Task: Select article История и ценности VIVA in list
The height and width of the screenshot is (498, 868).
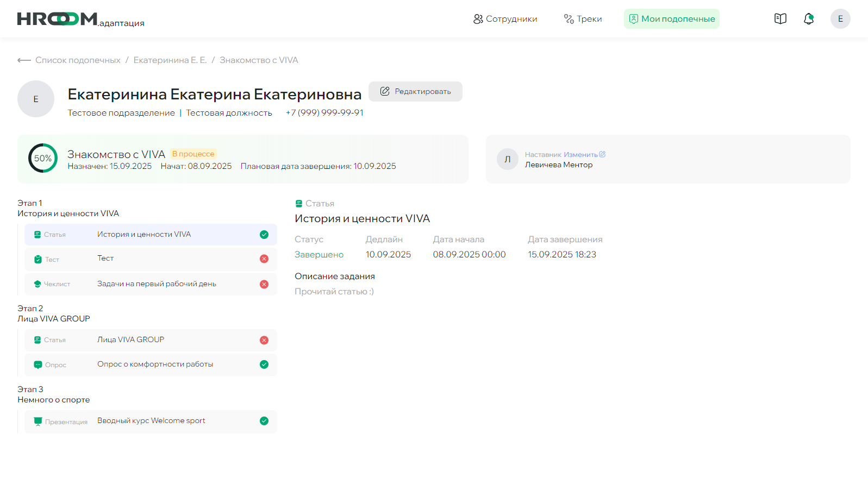Action: [x=144, y=235]
